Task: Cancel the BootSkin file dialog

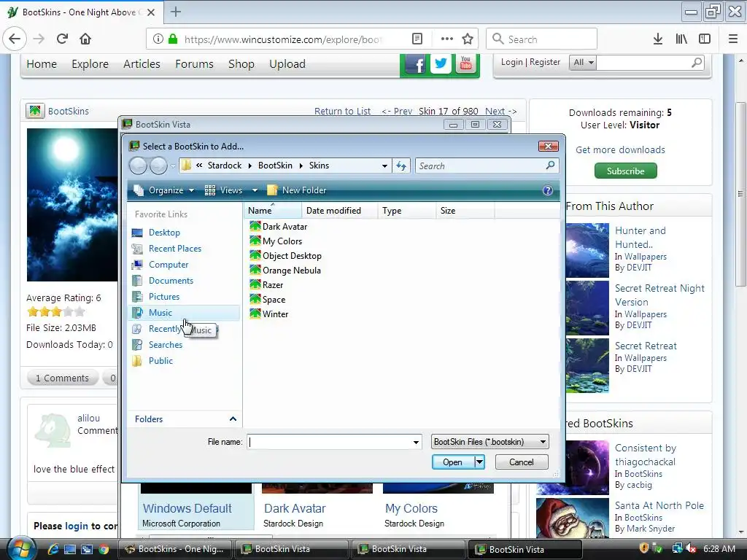Action: [522, 462]
